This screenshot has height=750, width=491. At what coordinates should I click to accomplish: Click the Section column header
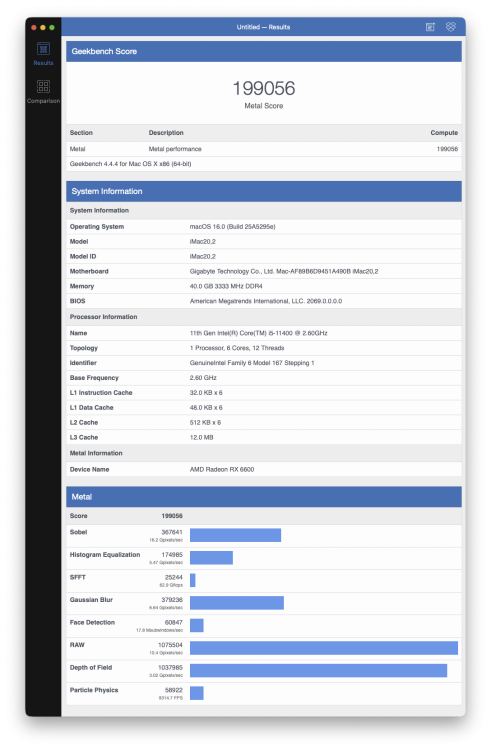(81, 133)
